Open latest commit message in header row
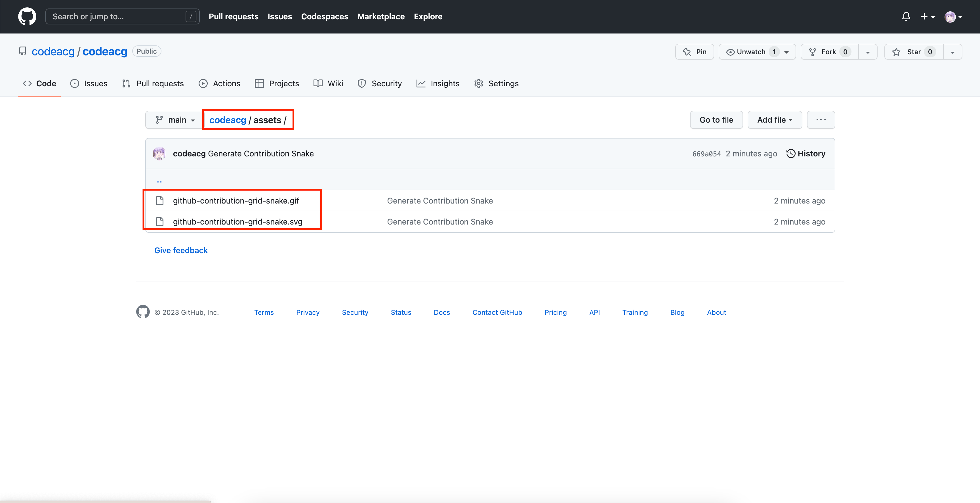The image size is (980, 503). tap(260, 153)
